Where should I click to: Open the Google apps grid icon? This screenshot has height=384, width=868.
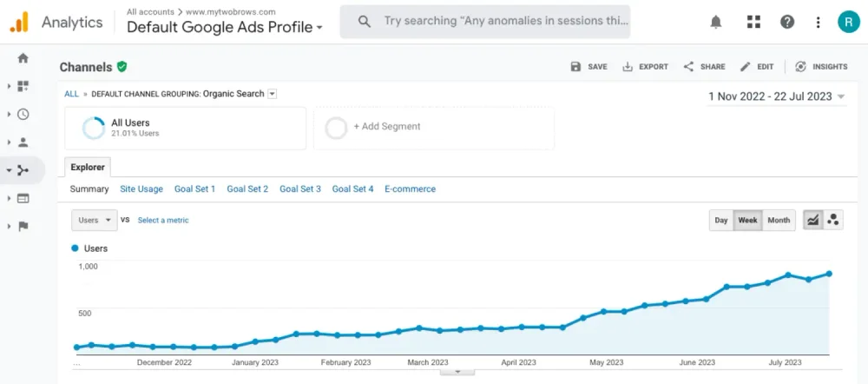pyautogui.click(x=753, y=22)
